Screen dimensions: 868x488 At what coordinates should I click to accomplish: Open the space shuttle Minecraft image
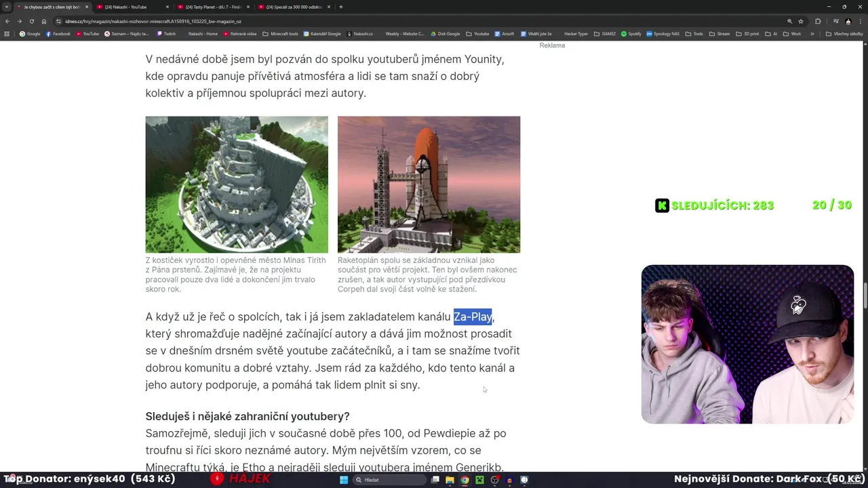coord(429,184)
